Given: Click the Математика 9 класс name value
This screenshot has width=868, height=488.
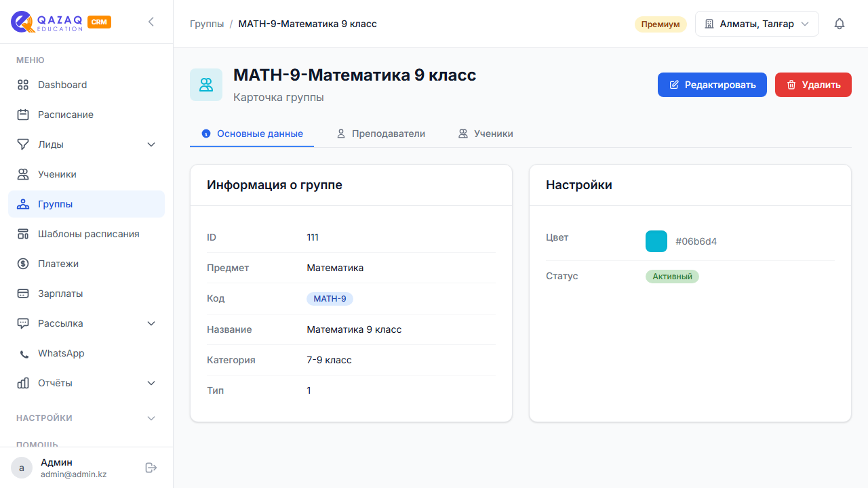Looking at the screenshot, I should [354, 329].
